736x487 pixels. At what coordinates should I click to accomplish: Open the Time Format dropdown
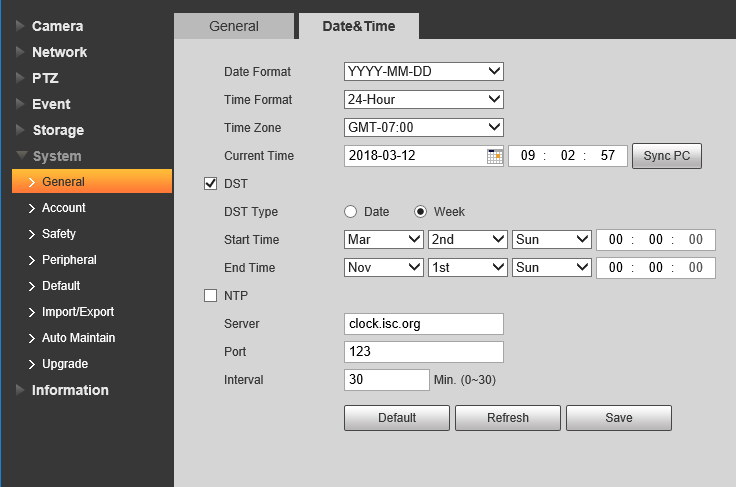tap(424, 99)
